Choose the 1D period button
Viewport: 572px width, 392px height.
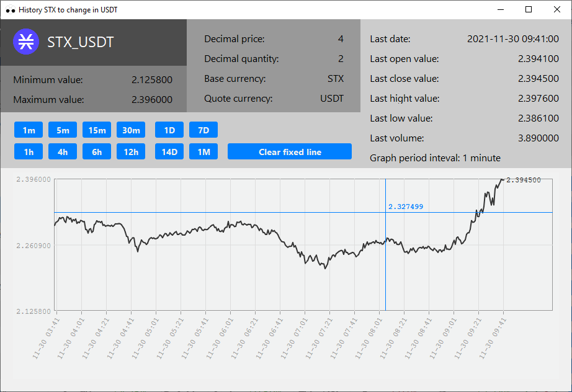coord(169,130)
